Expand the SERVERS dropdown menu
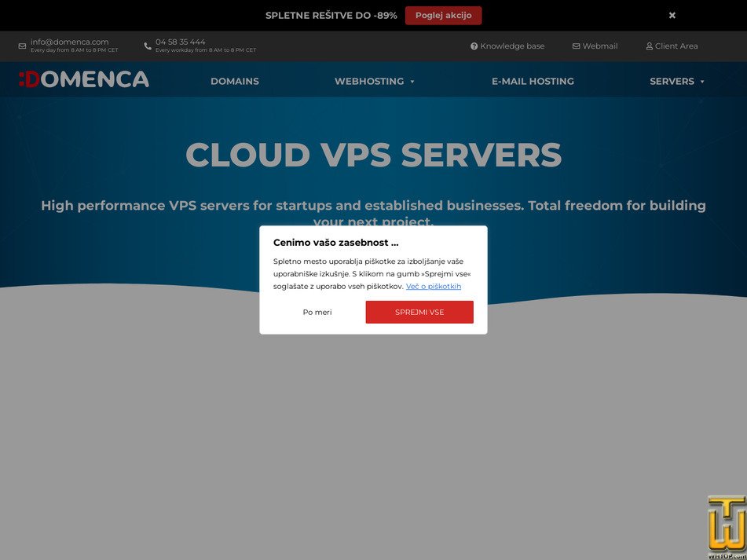Viewport: 747px width, 560px height. [677, 81]
